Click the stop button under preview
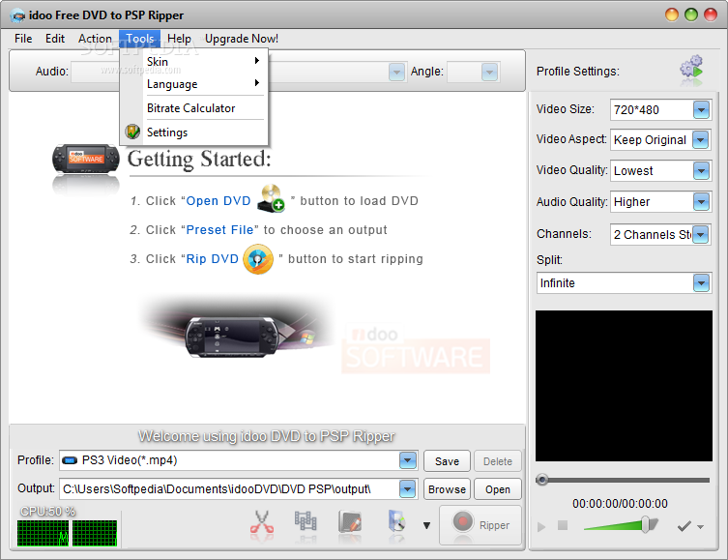Viewport: 728px width, 560px height. point(563,525)
